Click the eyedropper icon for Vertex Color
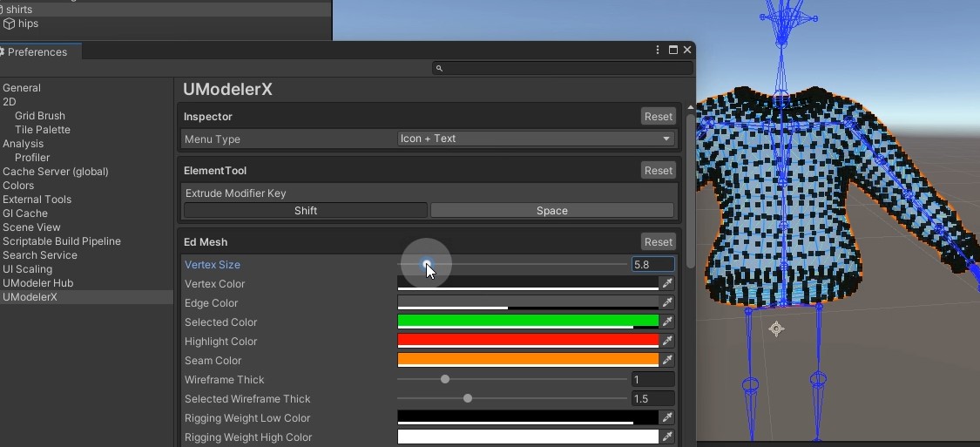This screenshot has width=980, height=447. (x=667, y=284)
